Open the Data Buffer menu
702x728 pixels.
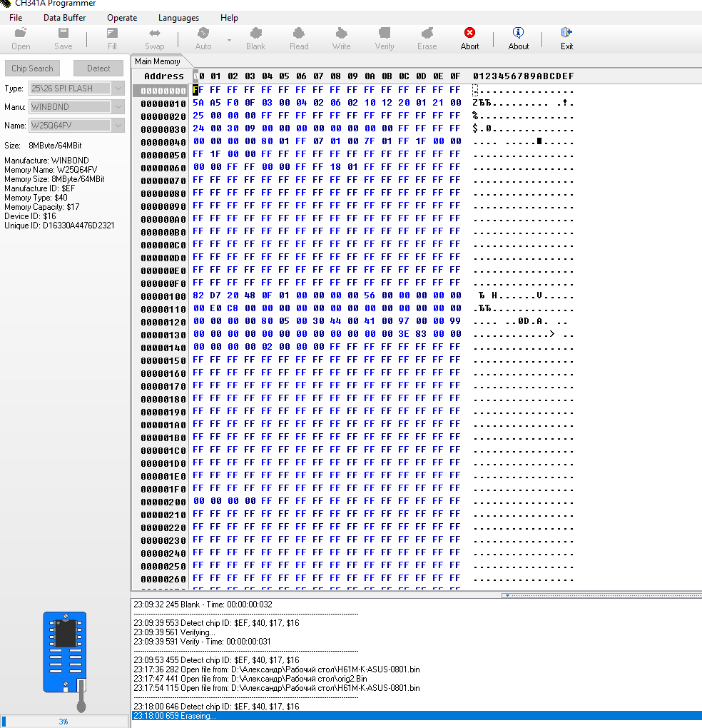tap(64, 17)
